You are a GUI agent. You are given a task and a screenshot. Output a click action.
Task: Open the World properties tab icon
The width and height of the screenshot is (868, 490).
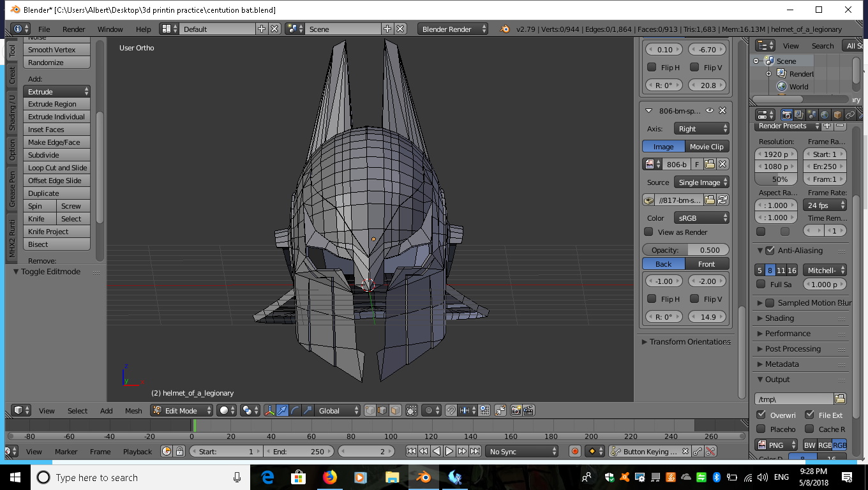click(x=825, y=115)
